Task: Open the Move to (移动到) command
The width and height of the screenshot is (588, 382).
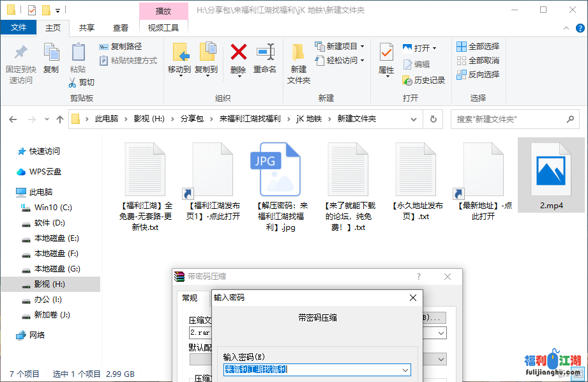Action: click(x=179, y=59)
